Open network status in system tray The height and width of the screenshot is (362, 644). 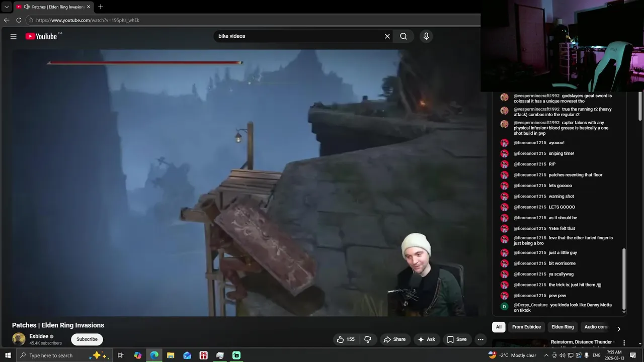click(x=571, y=355)
